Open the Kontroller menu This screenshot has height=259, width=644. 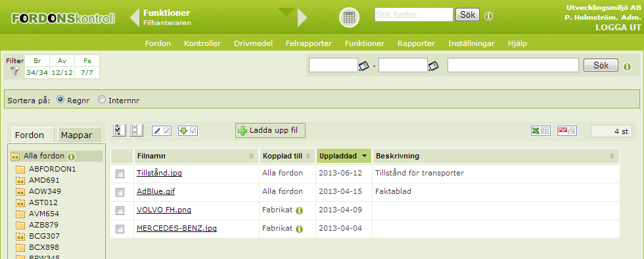(202, 43)
